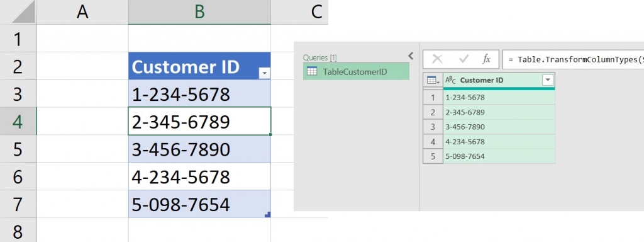Click the checkmark confirm icon in formula bar
This screenshot has height=242, width=644.
click(464, 59)
